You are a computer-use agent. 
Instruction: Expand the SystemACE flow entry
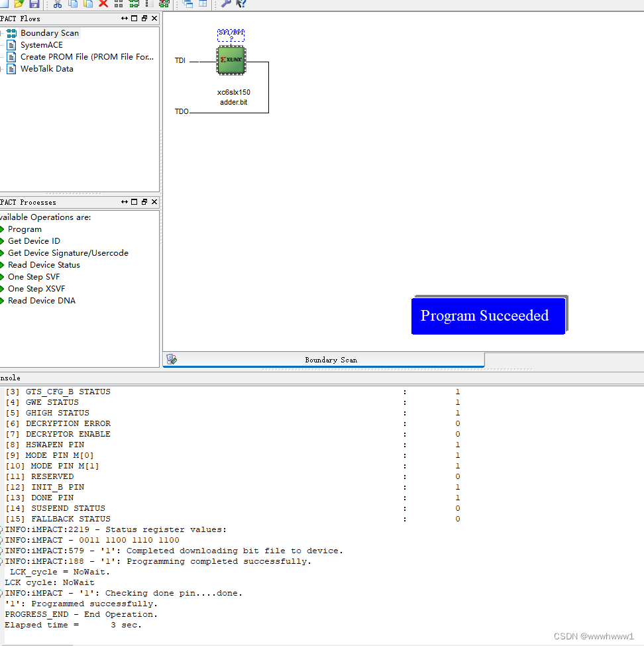pyautogui.click(x=2, y=44)
